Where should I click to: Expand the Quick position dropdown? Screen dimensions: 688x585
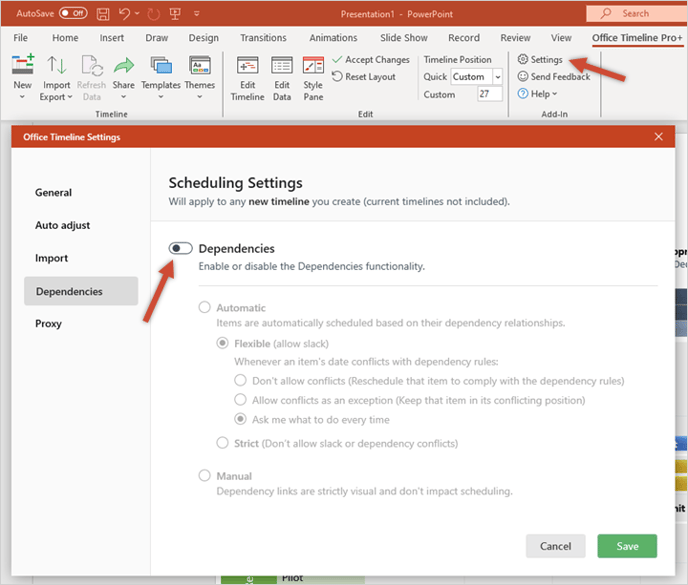click(498, 77)
